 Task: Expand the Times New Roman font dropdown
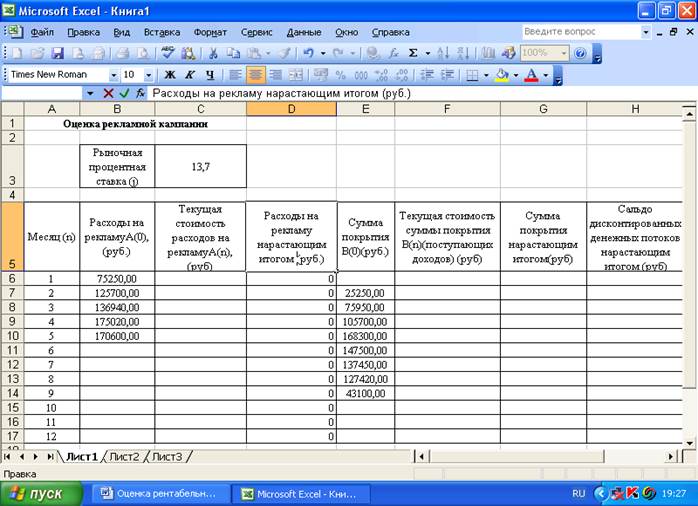(x=114, y=75)
